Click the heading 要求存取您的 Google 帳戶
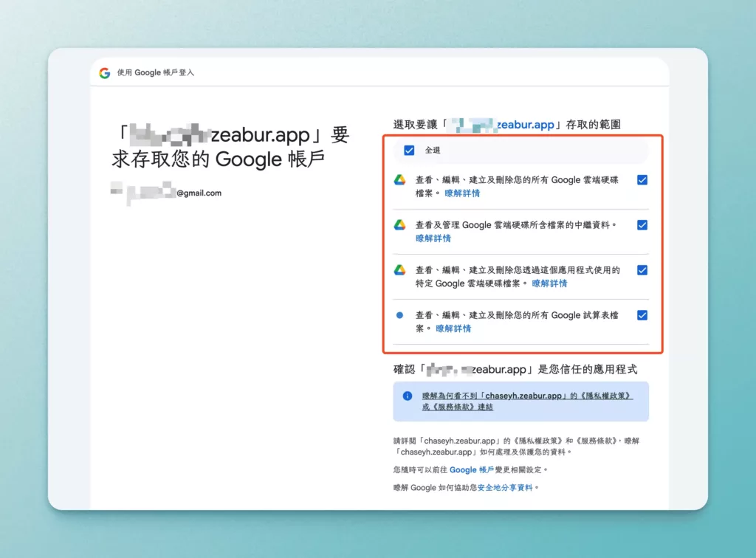Viewport: 756px width, 558px height. [x=230, y=146]
